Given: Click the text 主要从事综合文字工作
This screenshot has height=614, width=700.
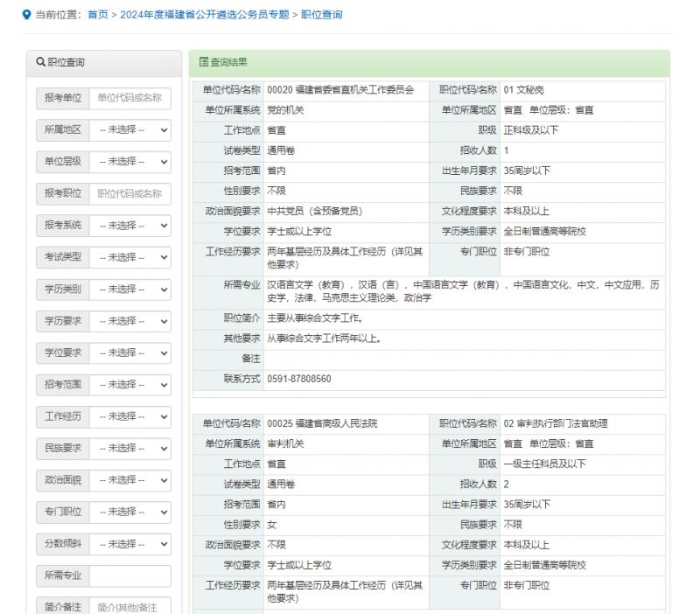Looking at the screenshot, I should pyautogui.click(x=315, y=318).
